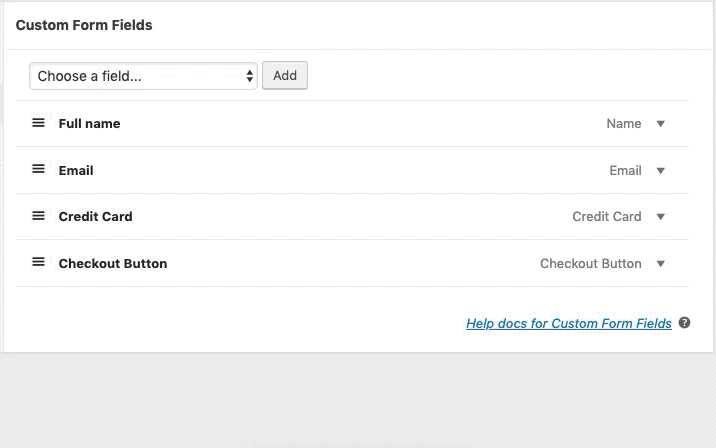Click the Add button
This screenshot has width=716, height=448.
point(285,75)
